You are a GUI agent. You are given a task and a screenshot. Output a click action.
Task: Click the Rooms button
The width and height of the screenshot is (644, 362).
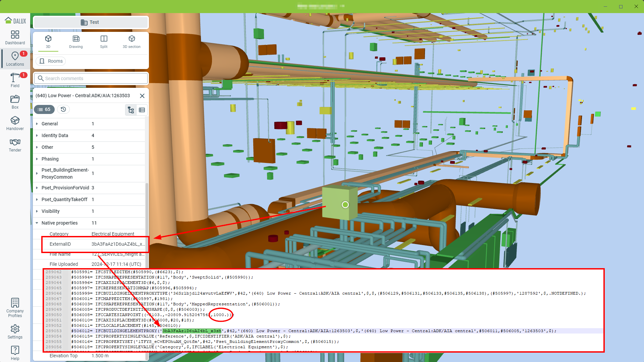click(51, 61)
